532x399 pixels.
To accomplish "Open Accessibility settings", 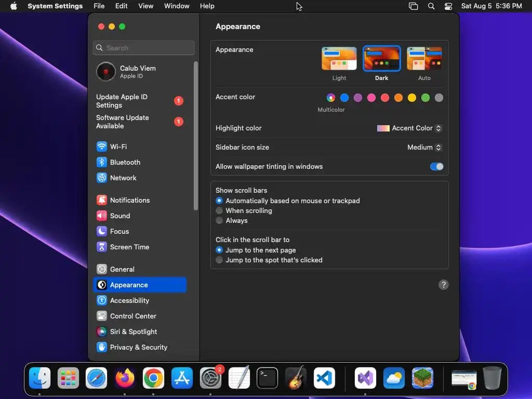I will pos(140,301).
